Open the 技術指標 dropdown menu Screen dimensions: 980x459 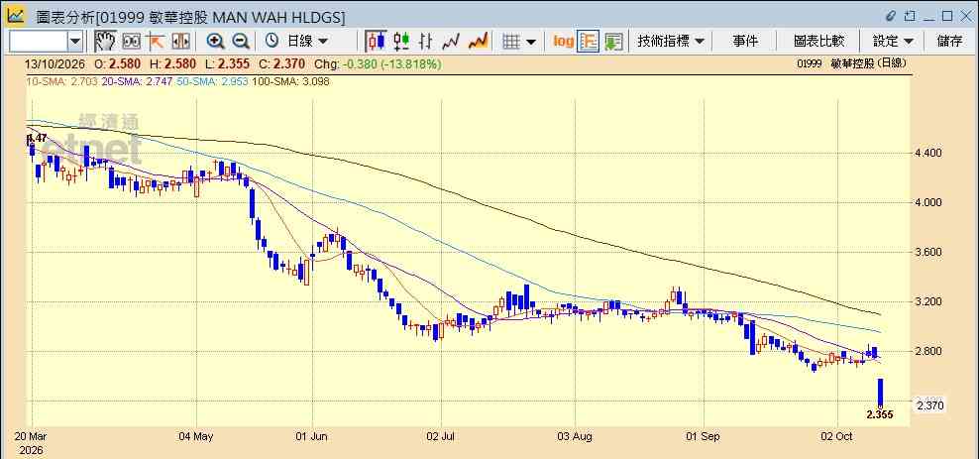click(670, 42)
